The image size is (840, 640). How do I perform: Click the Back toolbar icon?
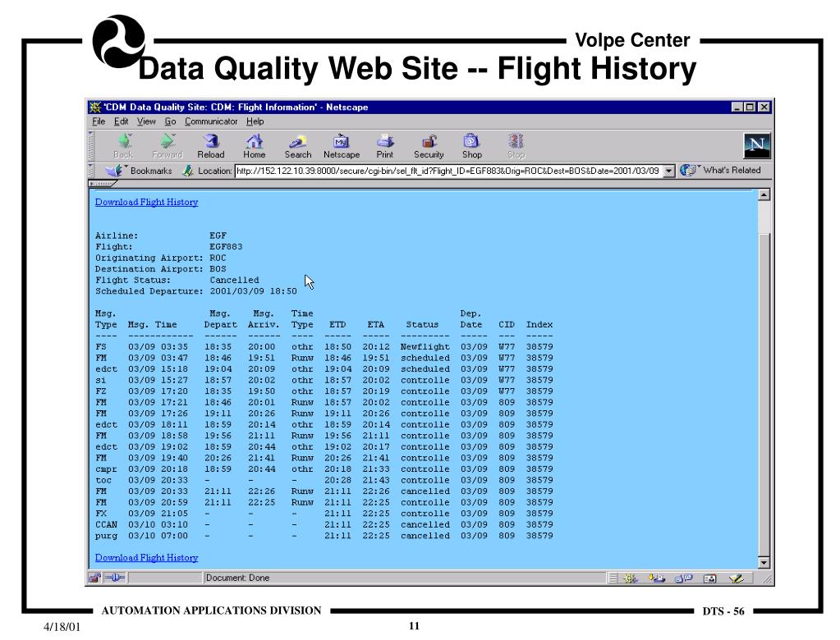[124, 141]
